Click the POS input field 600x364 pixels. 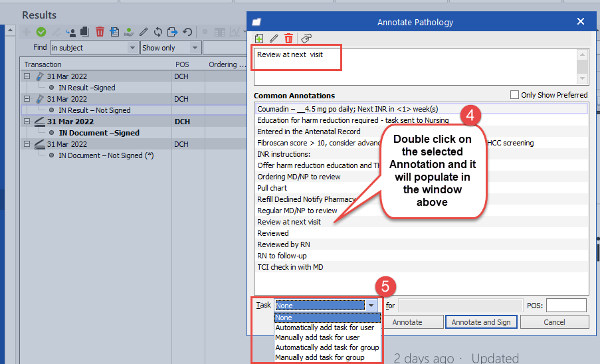tap(566, 306)
